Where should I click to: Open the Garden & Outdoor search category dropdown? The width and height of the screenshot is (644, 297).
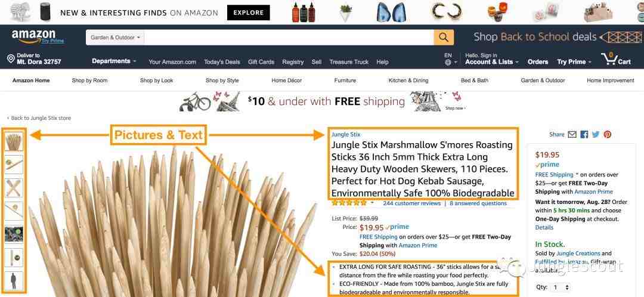click(x=116, y=38)
